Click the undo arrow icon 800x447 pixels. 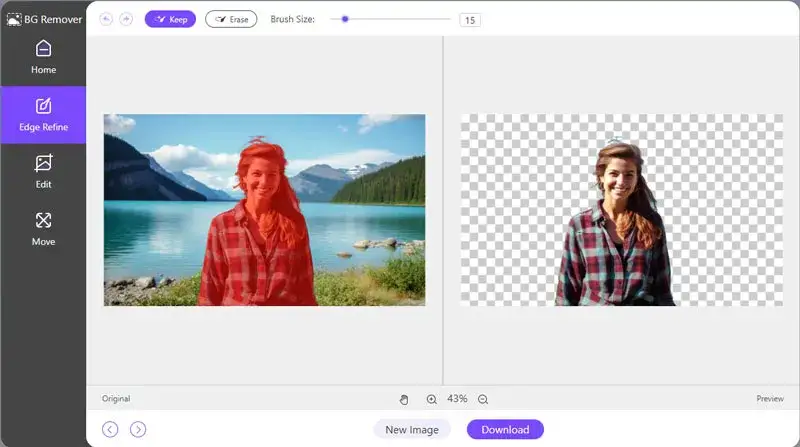106,19
